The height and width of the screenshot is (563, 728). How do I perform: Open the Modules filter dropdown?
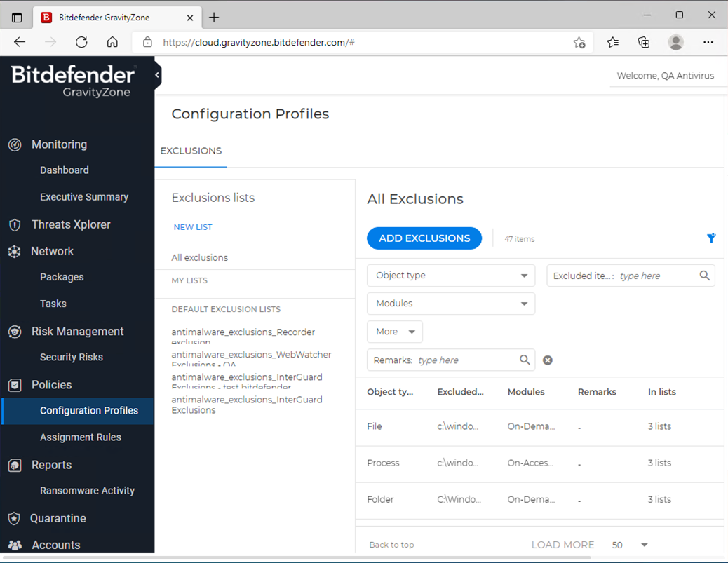coord(451,304)
